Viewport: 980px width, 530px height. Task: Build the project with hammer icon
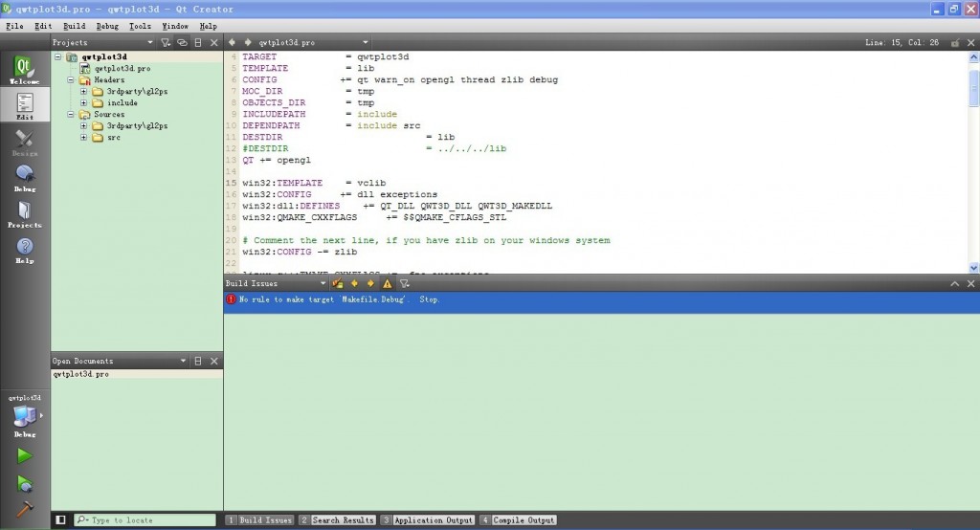click(25, 509)
